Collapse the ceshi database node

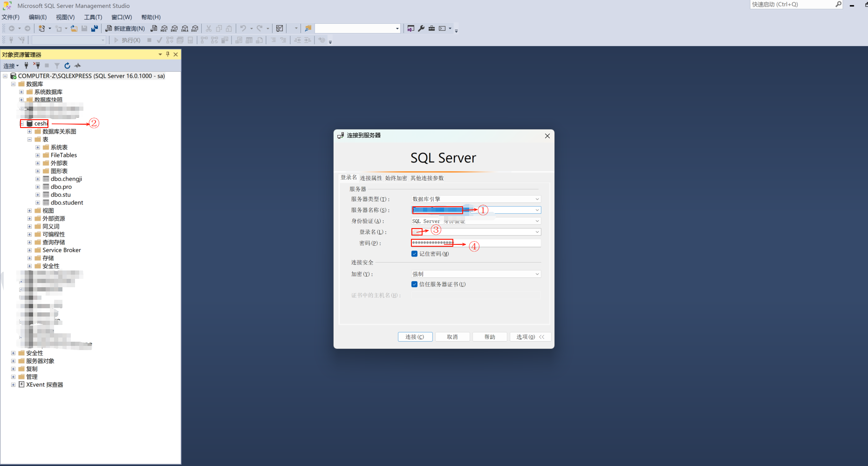click(x=21, y=123)
